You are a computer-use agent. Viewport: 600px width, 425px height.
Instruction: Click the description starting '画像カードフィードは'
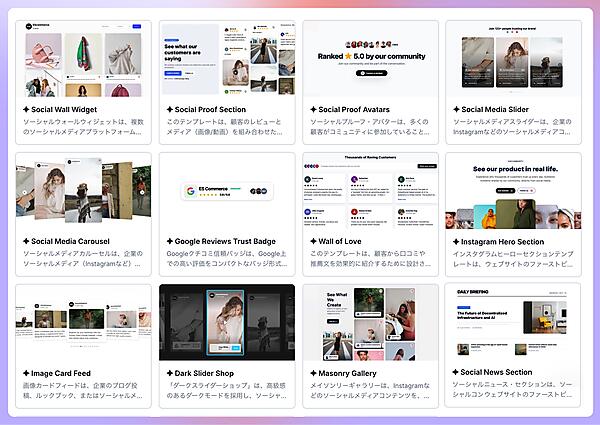(82, 390)
